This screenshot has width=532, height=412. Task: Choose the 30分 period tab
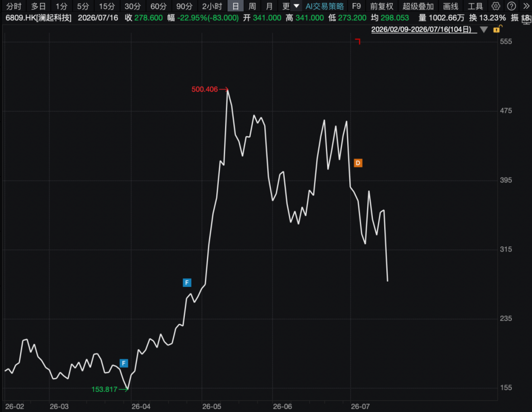coord(133,6)
